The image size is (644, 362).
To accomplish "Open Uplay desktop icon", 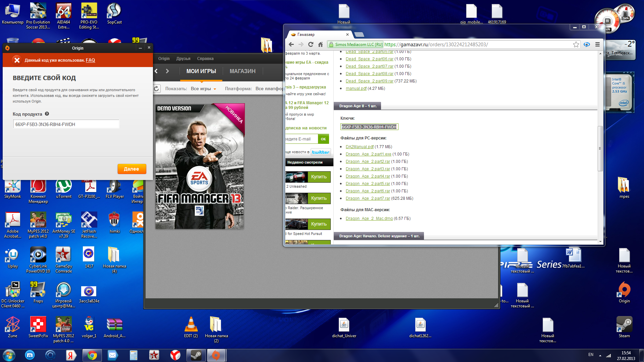I will click(x=13, y=258).
